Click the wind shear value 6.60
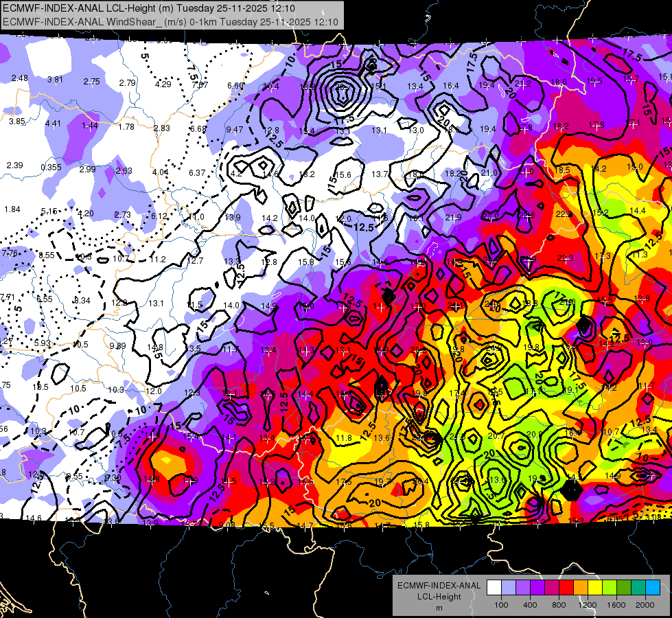672x618 pixels. [235, 86]
